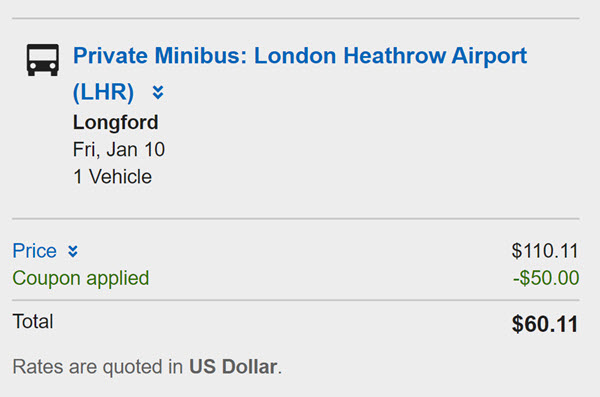Click the green Coupon applied label

point(81,278)
